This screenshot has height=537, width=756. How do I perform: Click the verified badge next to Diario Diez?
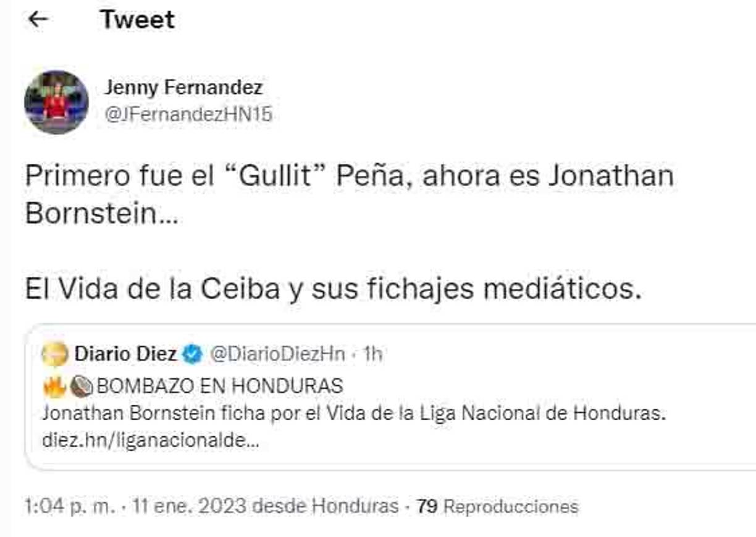191,352
